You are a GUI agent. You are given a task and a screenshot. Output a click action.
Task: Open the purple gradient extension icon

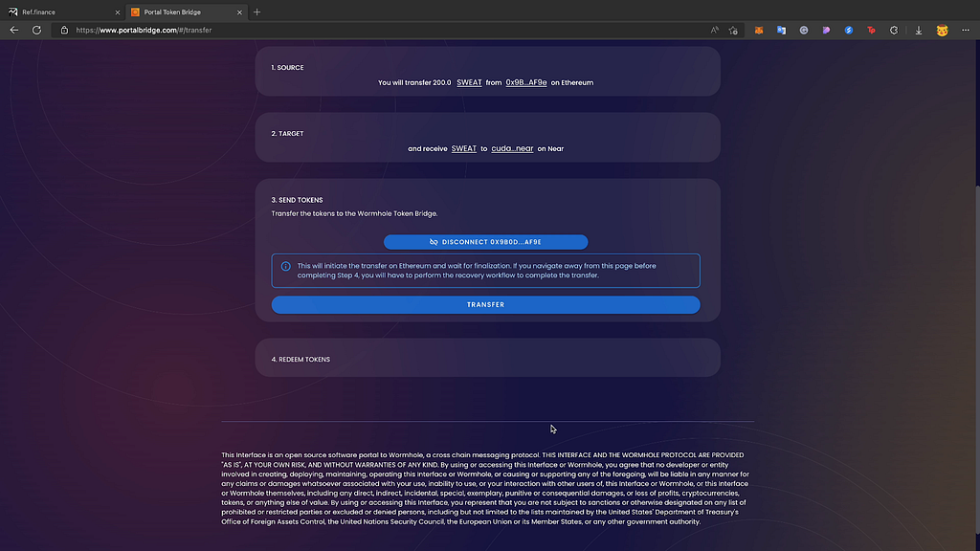(826, 30)
